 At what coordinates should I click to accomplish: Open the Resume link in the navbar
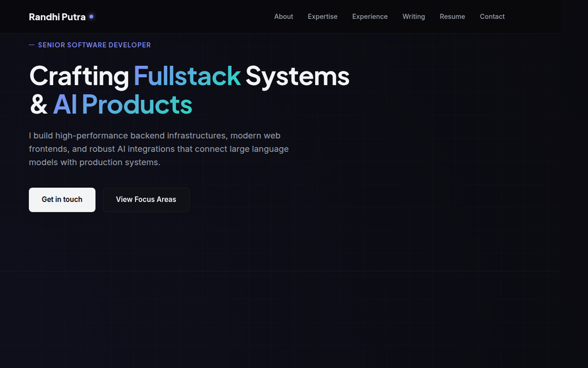tap(452, 17)
